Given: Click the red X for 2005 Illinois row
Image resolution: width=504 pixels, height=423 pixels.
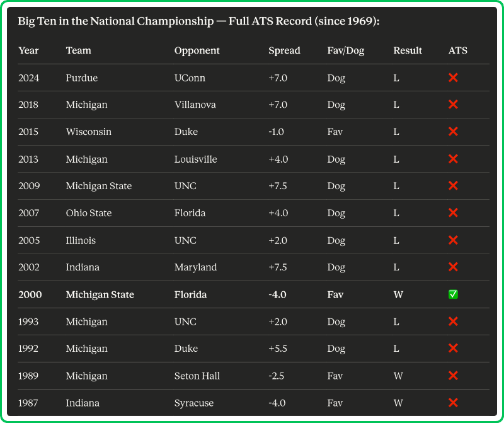Looking at the screenshot, I should [x=453, y=240].
